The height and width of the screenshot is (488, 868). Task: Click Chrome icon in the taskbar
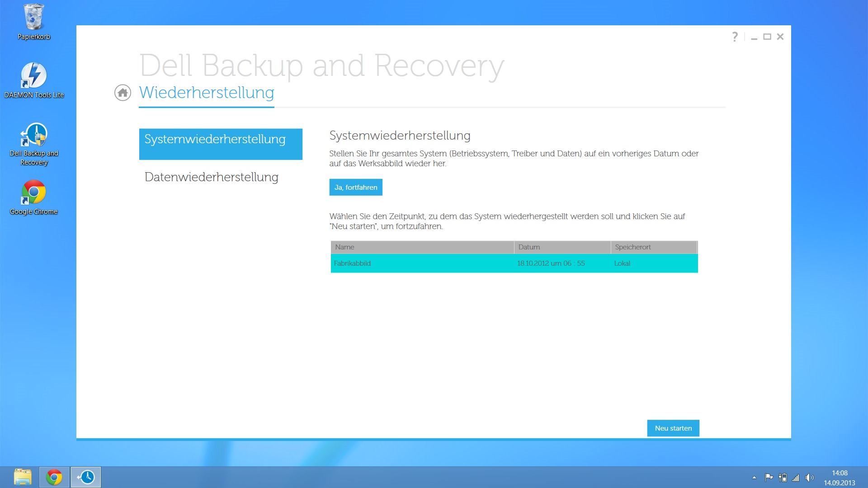pyautogui.click(x=54, y=477)
